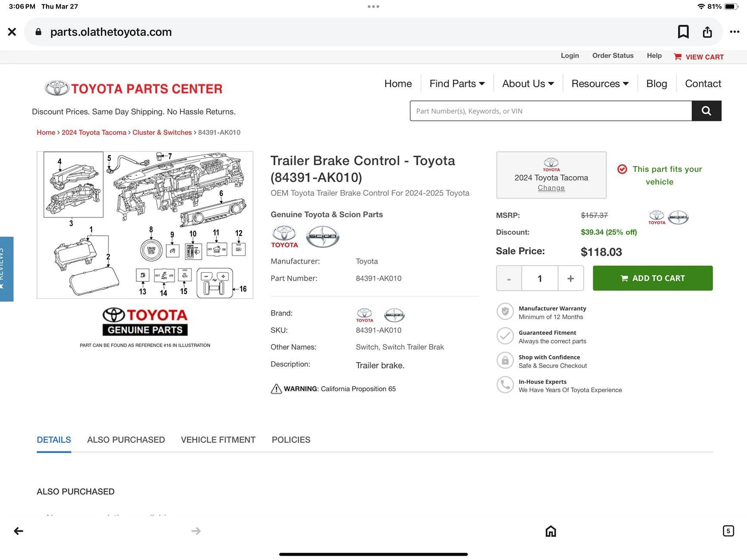Screen dimensions: 747x560
Task: Expand the Find Parts dropdown
Action: click(x=457, y=84)
